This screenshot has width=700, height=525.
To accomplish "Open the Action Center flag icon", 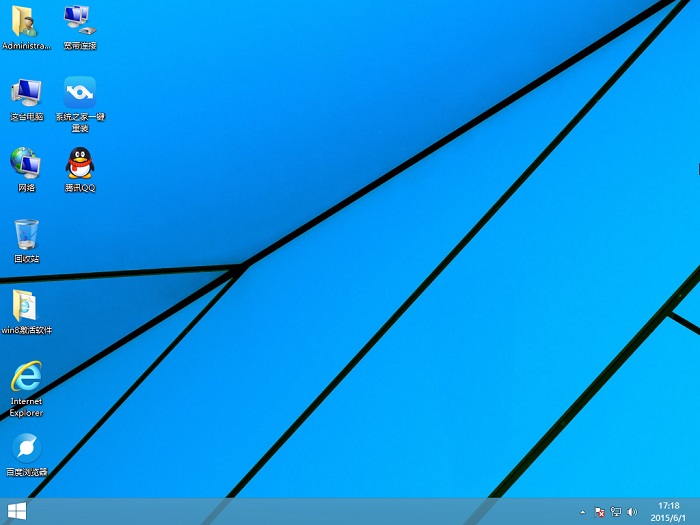I will 599,512.
